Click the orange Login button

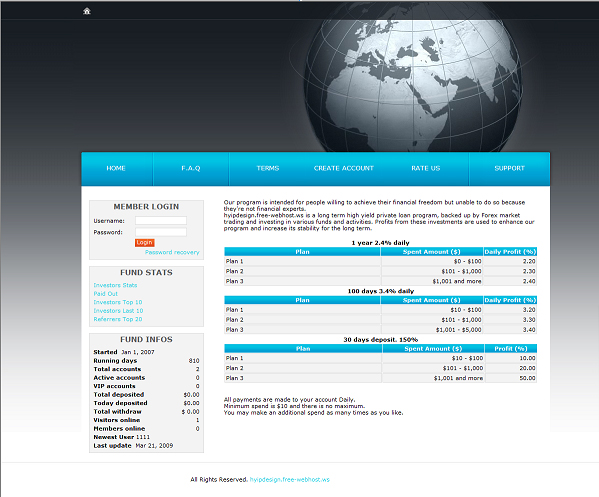(144, 243)
